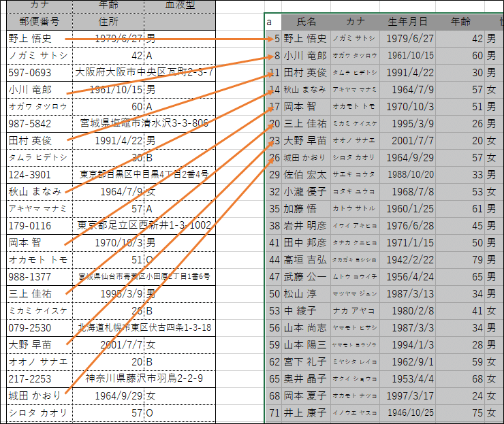Image resolution: width=504 pixels, height=424 pixels.
Task: Select postal code 079-2530
Action: click(40, 328)
